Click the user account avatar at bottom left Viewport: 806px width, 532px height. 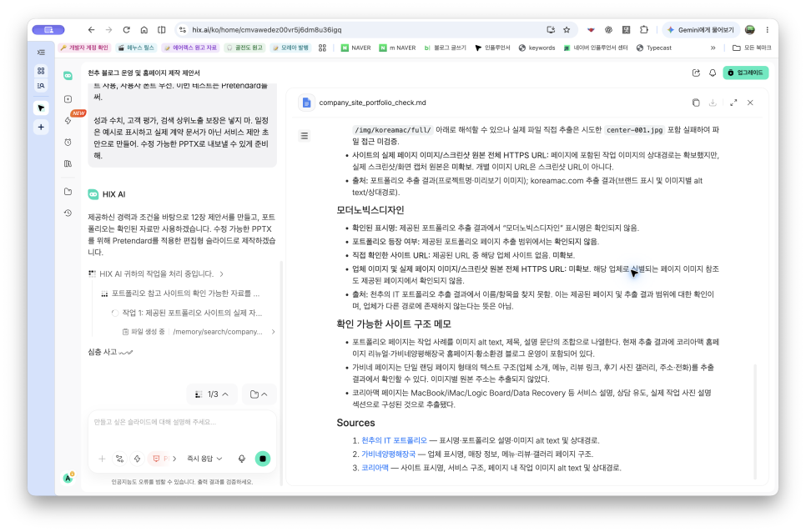[68, 478]
